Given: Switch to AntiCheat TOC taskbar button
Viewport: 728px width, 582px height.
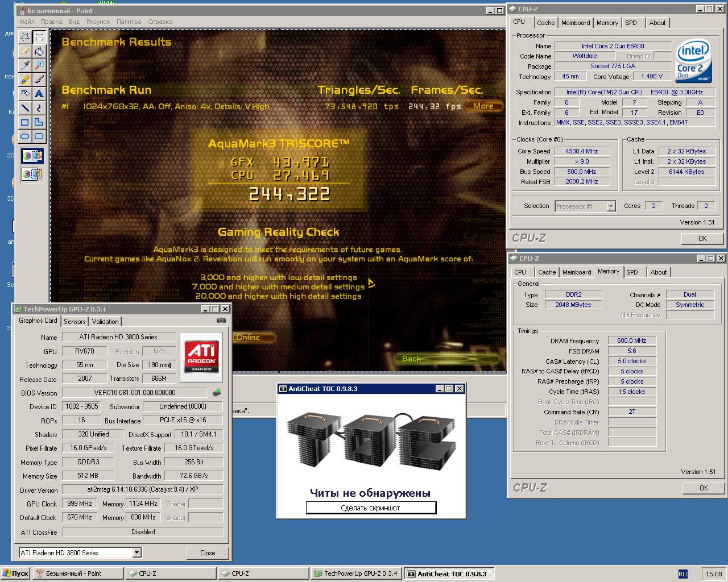Looking at the screenshot, I should pyautogui.click(x=449, y=573).
